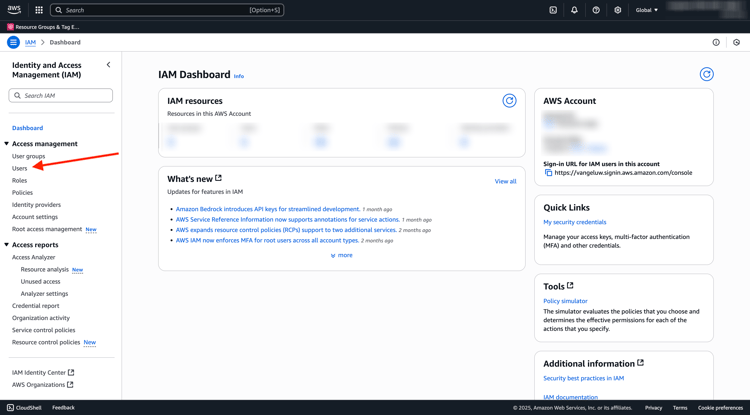The height and width of the screenshot is (415, 750).
Task: Open Account settings in the sidebar
Action: [x=35, y=217]
